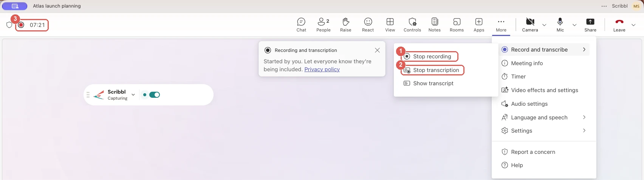The image size is (644, 180).
Task: Open Video effects and settings
Action: (544, 90)
